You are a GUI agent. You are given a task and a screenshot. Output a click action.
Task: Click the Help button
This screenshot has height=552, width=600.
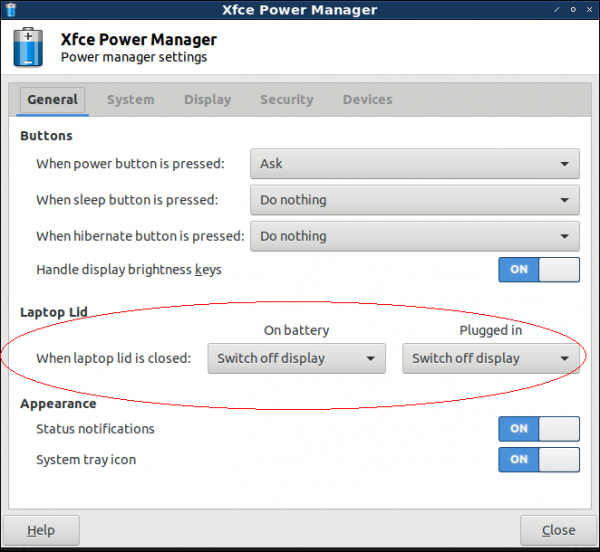(41, 530)
